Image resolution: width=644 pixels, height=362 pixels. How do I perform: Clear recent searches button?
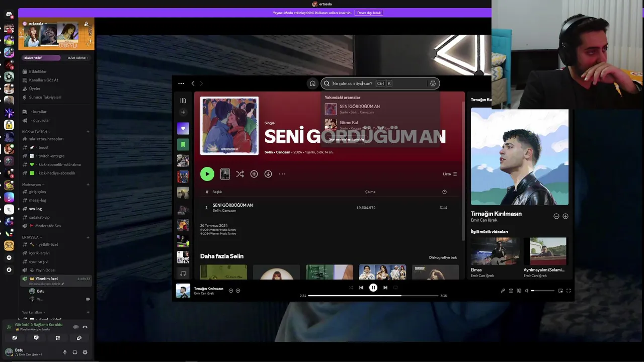[x=347, y=139]
